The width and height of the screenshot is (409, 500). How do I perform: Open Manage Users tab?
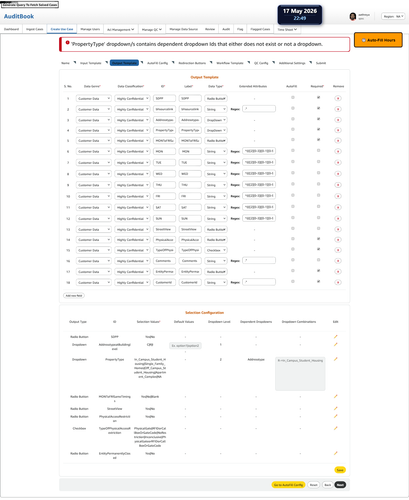[x=90, y=29]
